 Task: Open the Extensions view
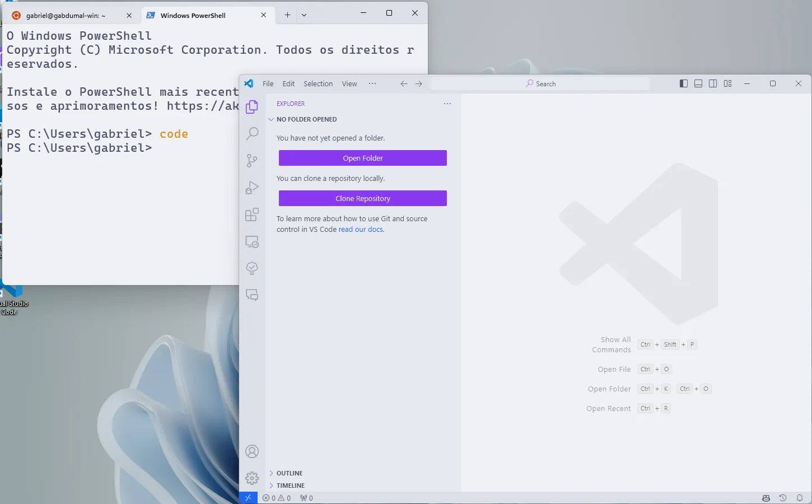point(252,214)
